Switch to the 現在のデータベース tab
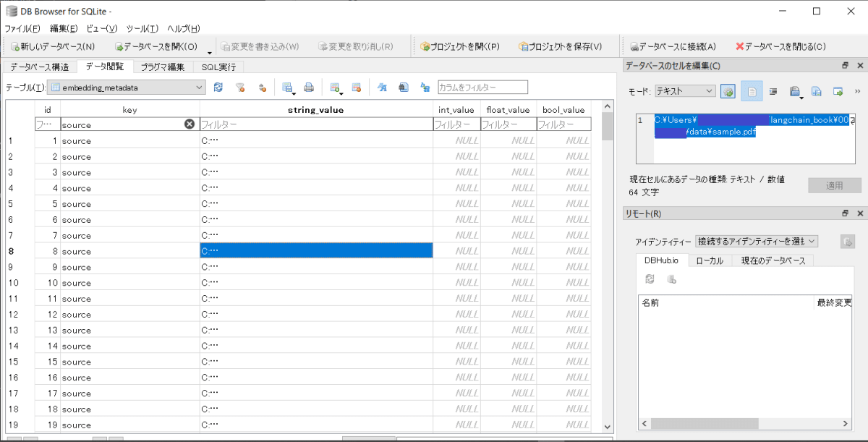 pyautogui.click(x=773, y=260)
